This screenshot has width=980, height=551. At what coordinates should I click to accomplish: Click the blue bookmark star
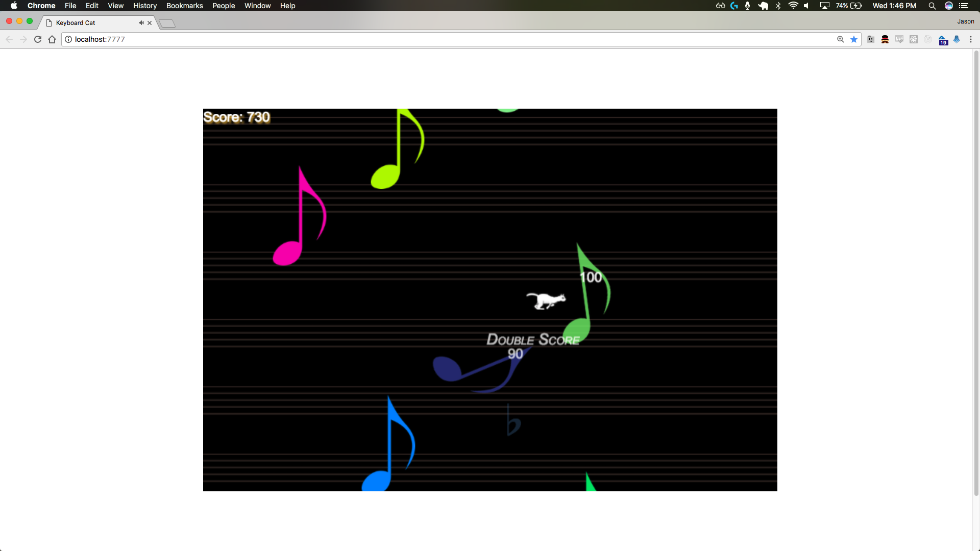[x=854, y=39]
